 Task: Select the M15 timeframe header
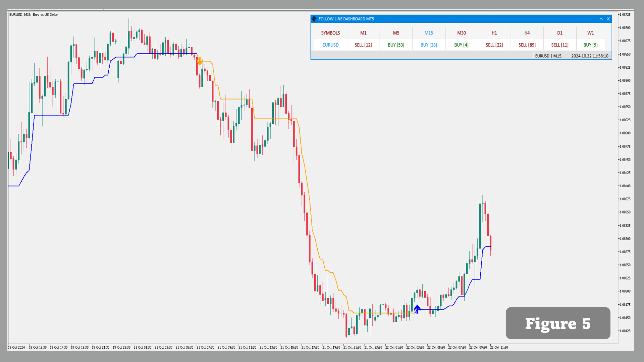coord(429,33)
